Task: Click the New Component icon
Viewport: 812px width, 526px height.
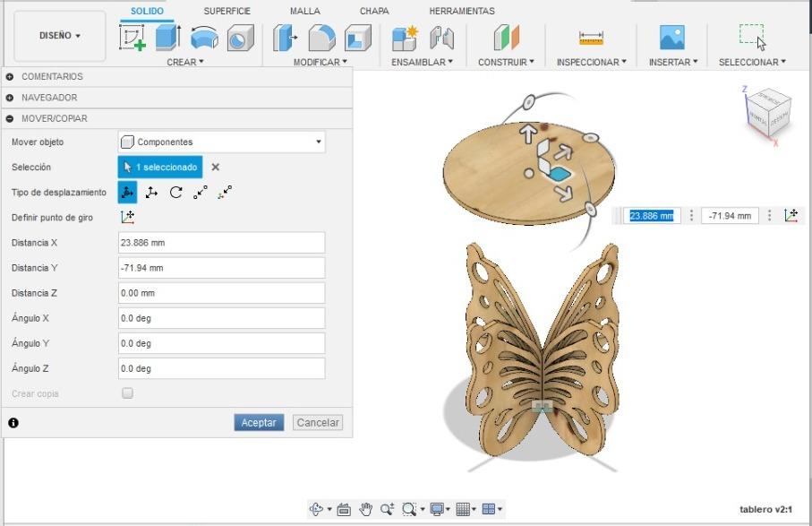Action: tap(405, 38)
